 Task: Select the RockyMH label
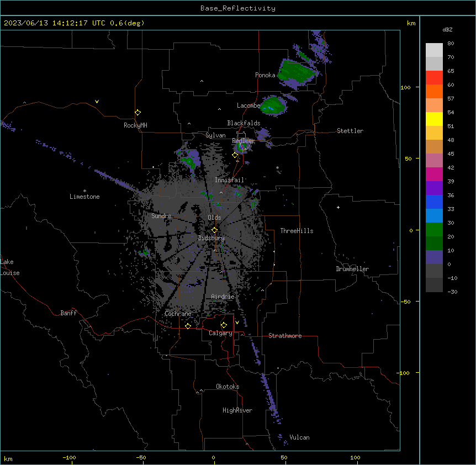[135, 125]
